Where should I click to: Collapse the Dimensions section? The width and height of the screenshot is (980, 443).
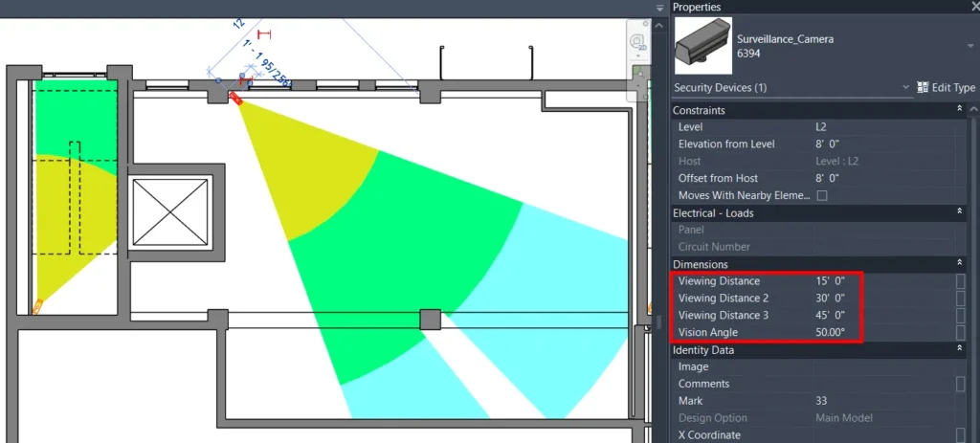click(x=960, y=263)
